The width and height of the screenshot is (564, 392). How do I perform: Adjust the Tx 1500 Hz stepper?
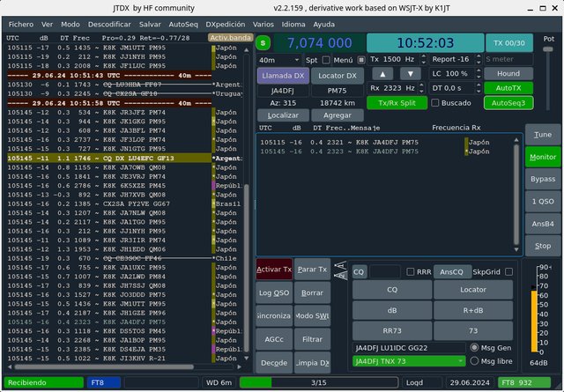coord(423,59)
